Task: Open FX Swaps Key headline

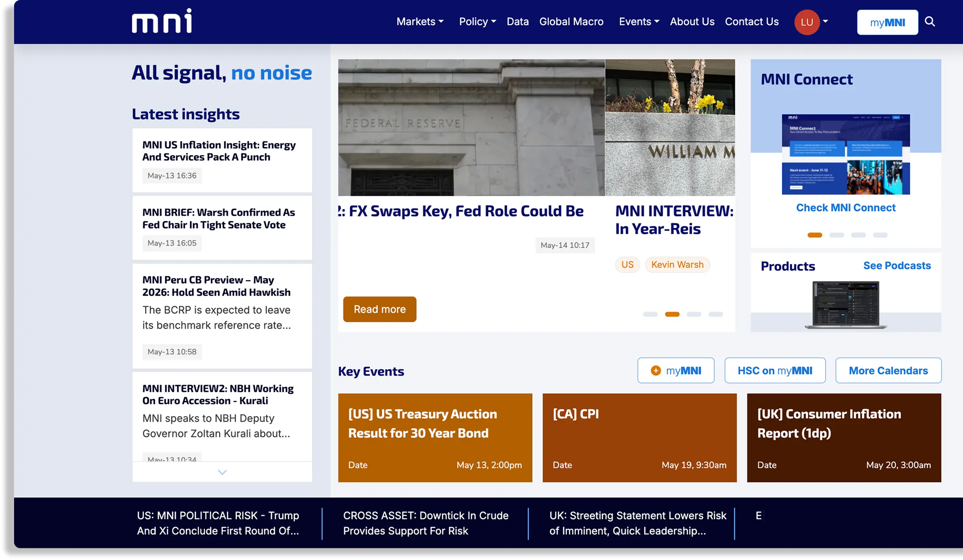Action: 461,211
